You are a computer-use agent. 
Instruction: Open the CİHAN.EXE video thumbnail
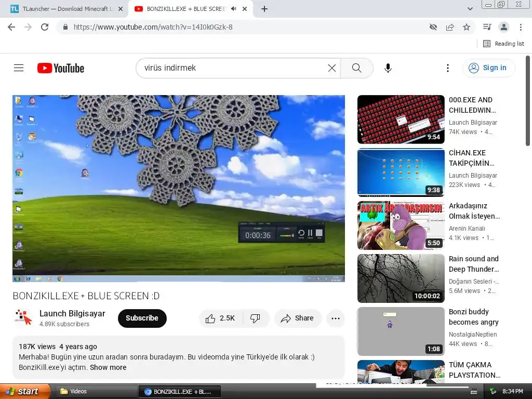point(401,172)
